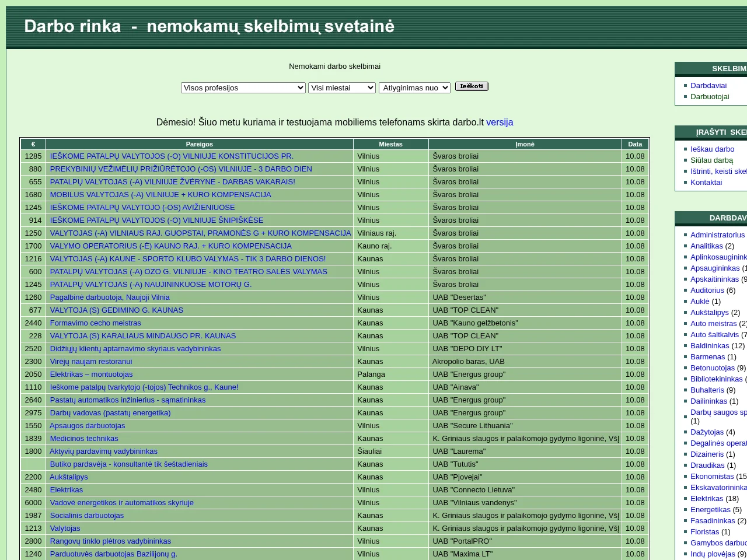This screenshot has width=747, height=560.
Task: Open 'Parduotuvės darbuotojas Bazilijonų g.' job ad
Action: pos(114,554)
